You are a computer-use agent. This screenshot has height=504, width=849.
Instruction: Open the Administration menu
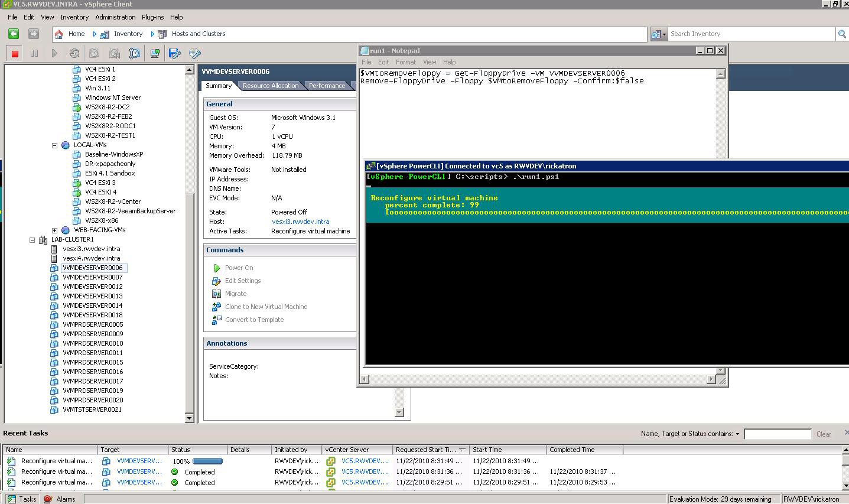(x=115, y=17)
